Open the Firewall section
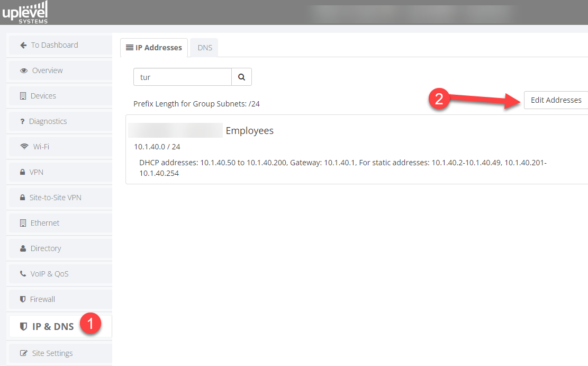Viewport: 588px width, 366px height. (60, 299)
